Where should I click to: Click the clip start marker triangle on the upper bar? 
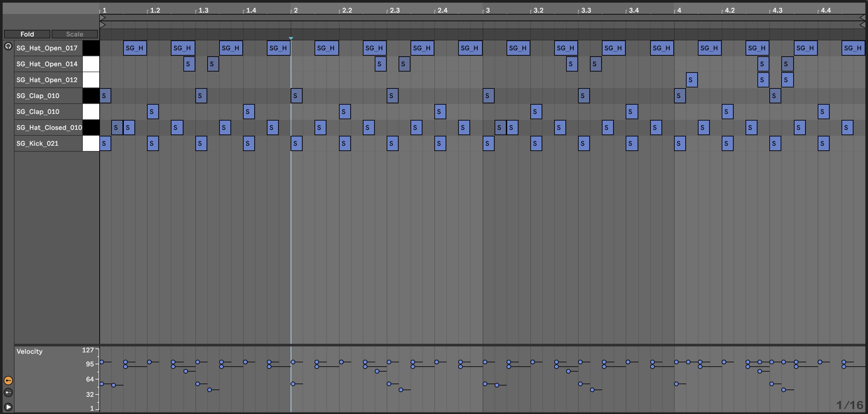(103, 18)
